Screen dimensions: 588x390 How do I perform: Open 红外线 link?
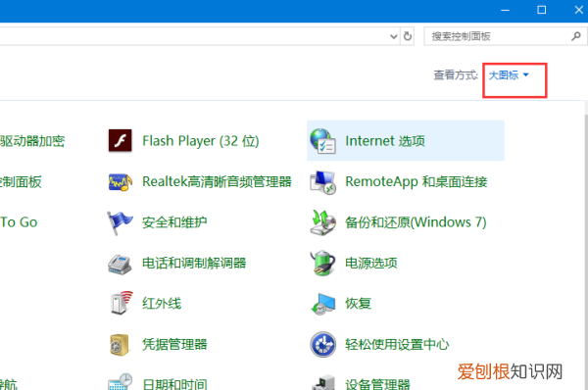point(162,304)
